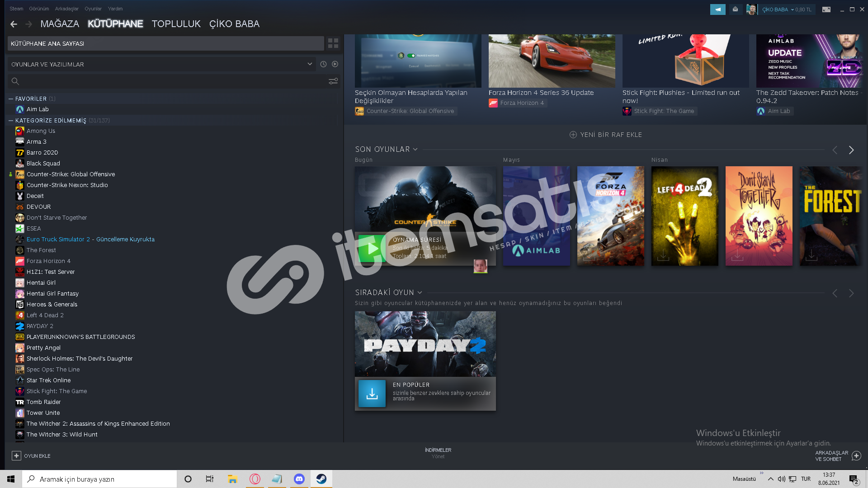Go back with the left arrow
Viewport: 868px width, 488px height.
14,24
